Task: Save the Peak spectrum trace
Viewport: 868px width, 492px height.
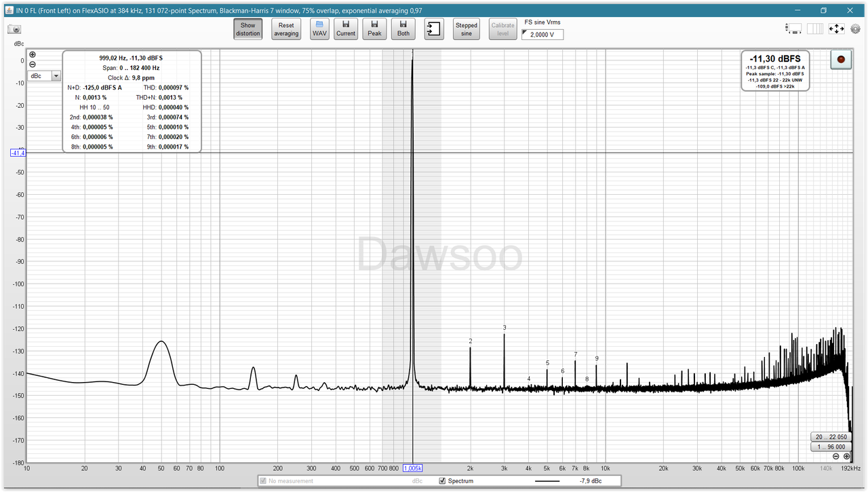Action: point(374,29)
